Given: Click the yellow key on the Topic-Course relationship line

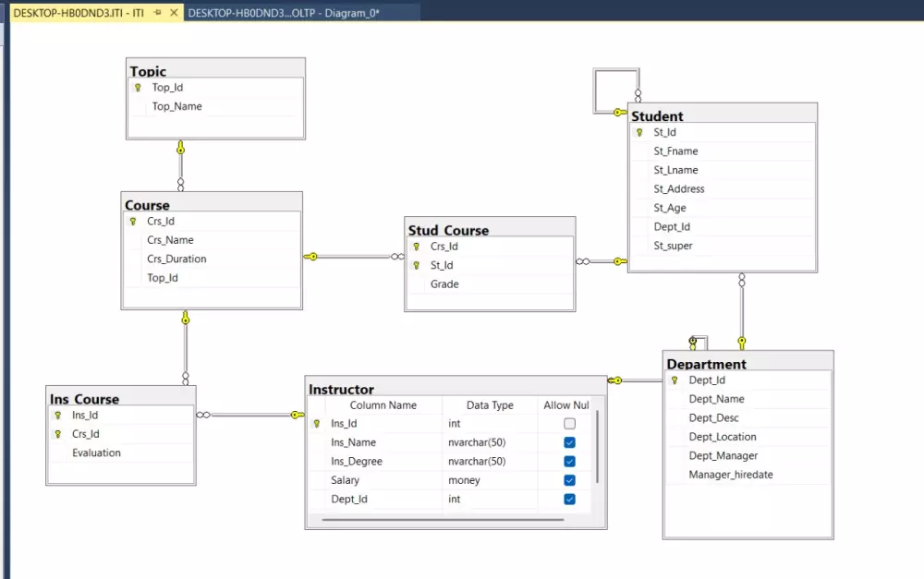Looking at the screenshot, I should point(181,145).
